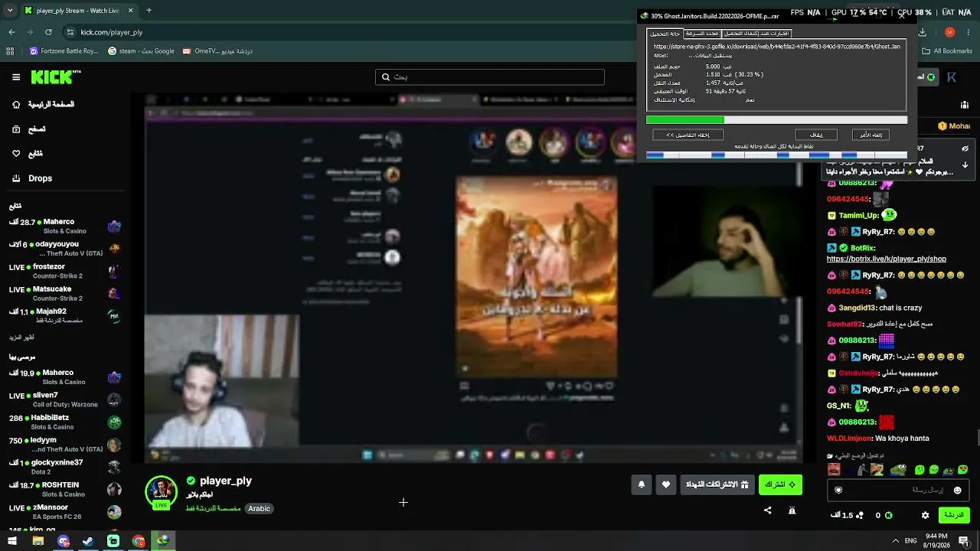Click the إرسال رسالة chat message field

[899, 490]
